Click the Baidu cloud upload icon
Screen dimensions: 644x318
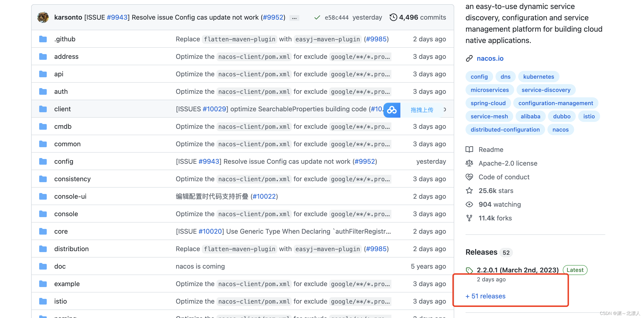pyautogui.click(x=392, y=110)
